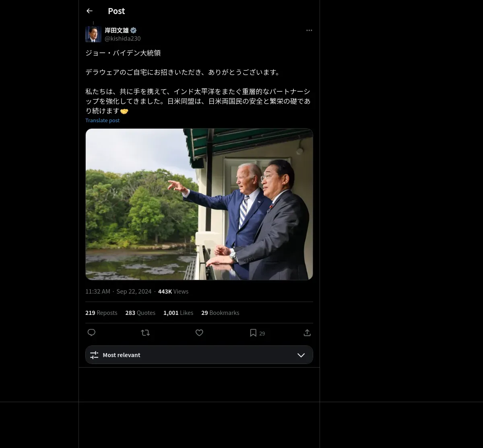
Task: Open the posted photo of two men
Action: click(199, 204)
